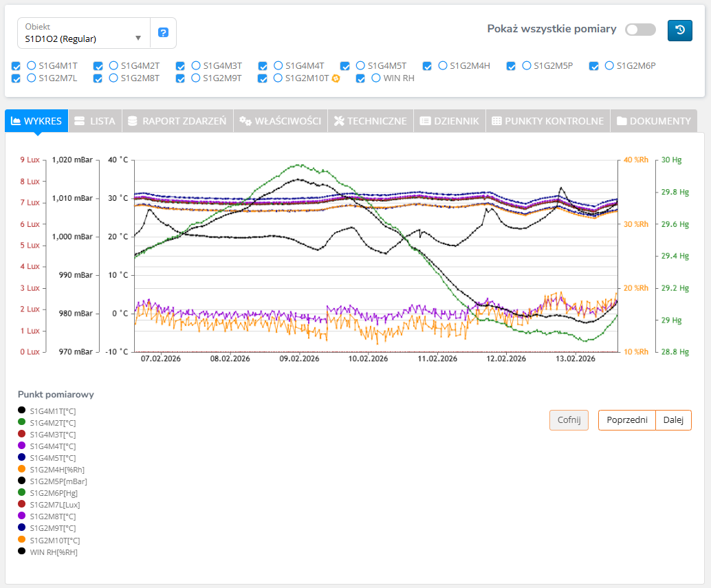711x588 pixels.
Task: Click the database icon on RAPORT ZDARZEŃ tab
Action: coord(133,121)
